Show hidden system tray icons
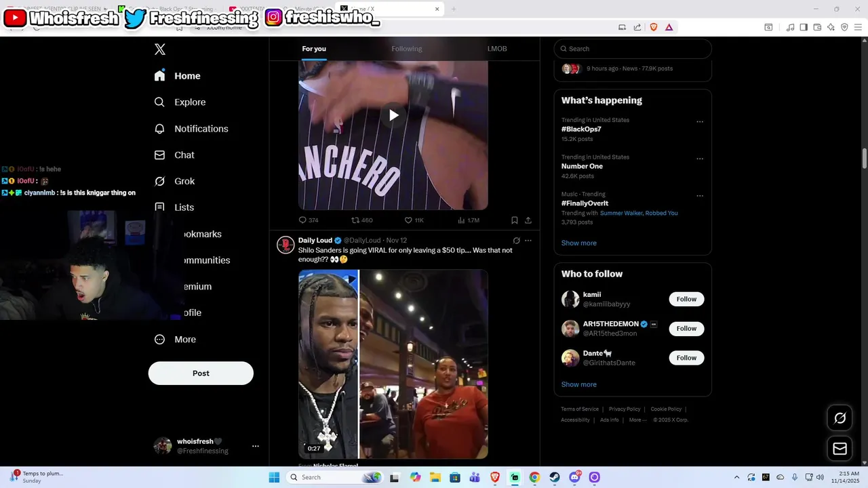The height and width of the screenshot is (488, 868). (x=737, y=477)
